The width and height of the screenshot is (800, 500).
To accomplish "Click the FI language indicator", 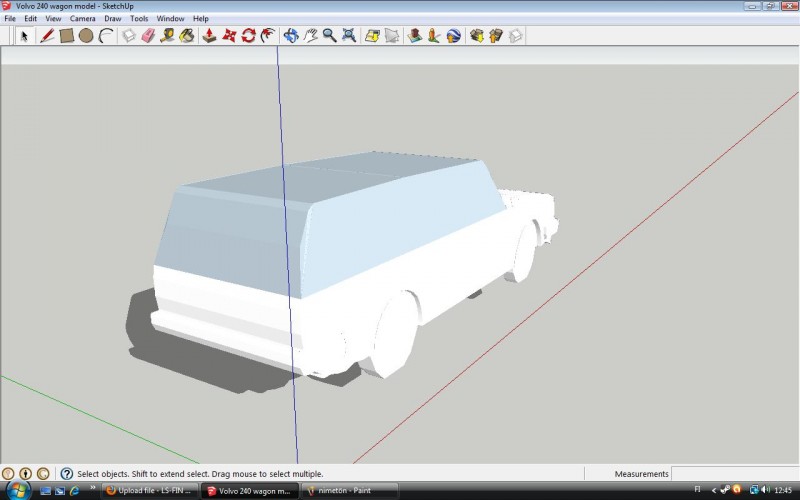I will (697, 489).
